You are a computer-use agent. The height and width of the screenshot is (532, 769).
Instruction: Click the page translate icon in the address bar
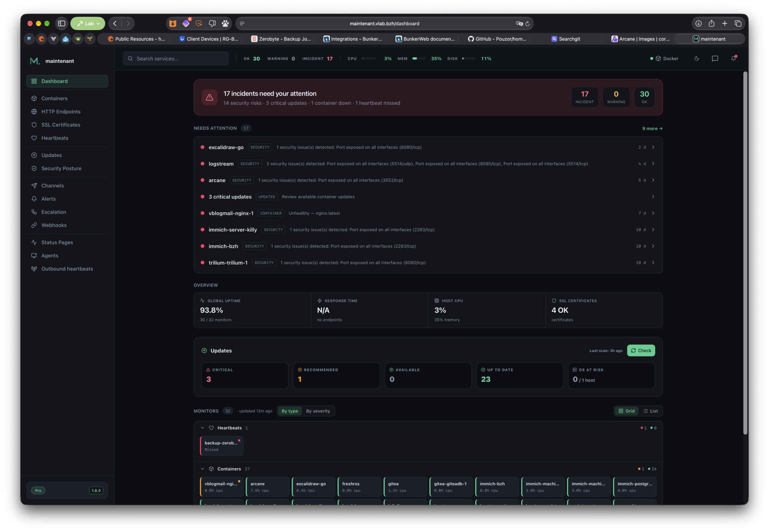[519, 24]
